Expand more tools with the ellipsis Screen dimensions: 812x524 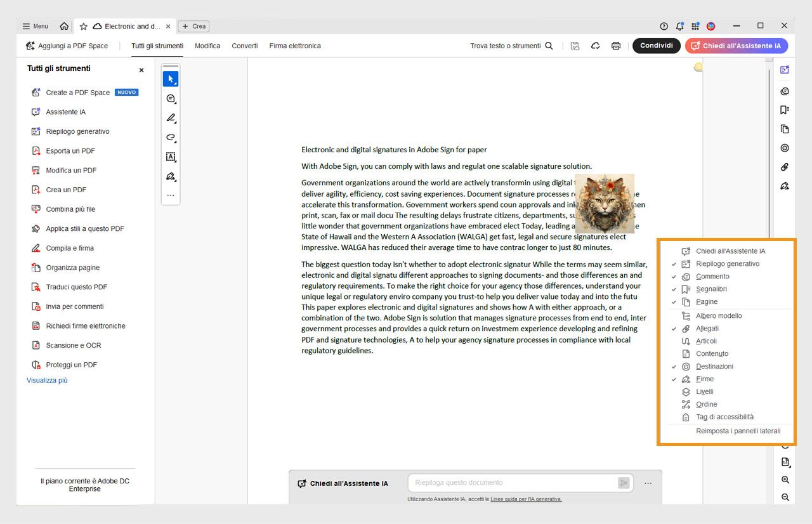(x=170, y=195)
